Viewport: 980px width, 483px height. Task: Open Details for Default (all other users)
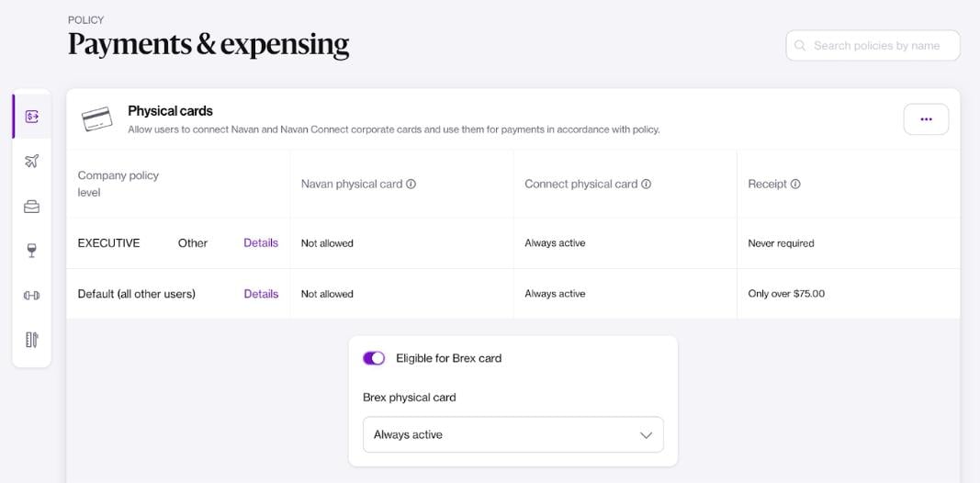tap(261, 294)
